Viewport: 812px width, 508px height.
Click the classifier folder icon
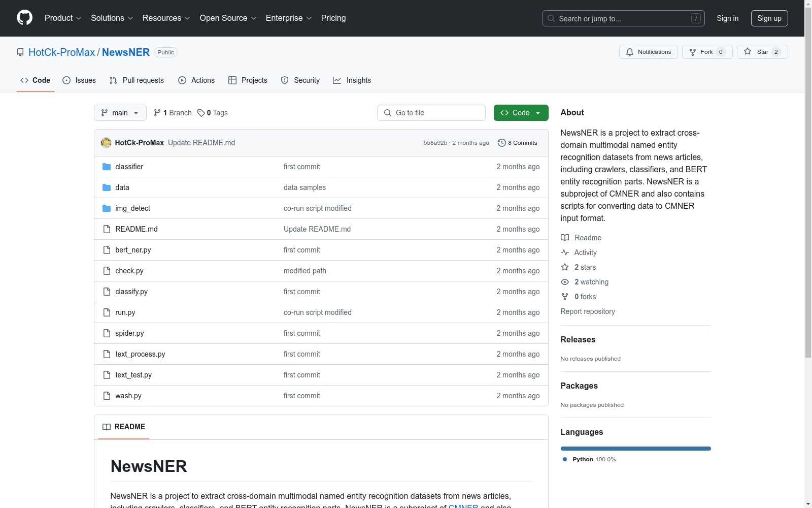point(107,167)
